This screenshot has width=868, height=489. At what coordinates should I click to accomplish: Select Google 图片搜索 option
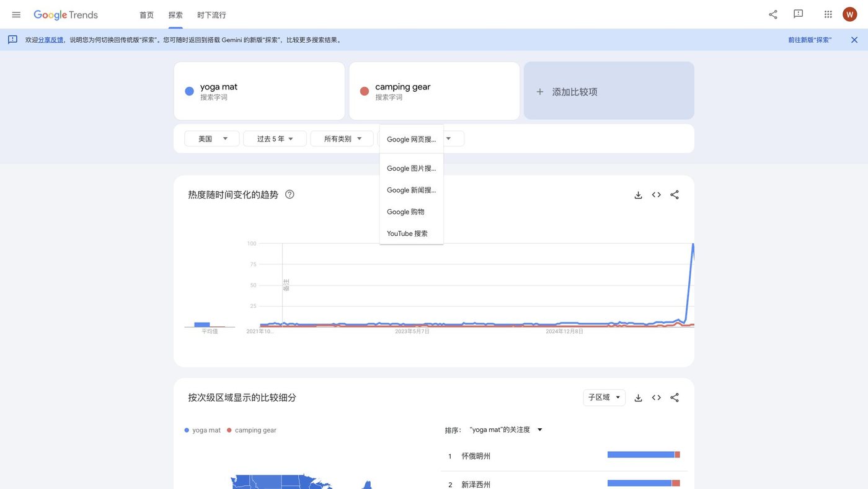pyautogui.click(x=412, y=168)
